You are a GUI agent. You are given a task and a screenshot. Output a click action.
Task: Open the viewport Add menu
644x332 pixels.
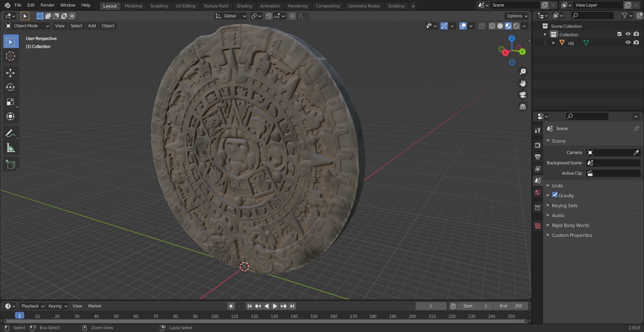pos(92,26)
